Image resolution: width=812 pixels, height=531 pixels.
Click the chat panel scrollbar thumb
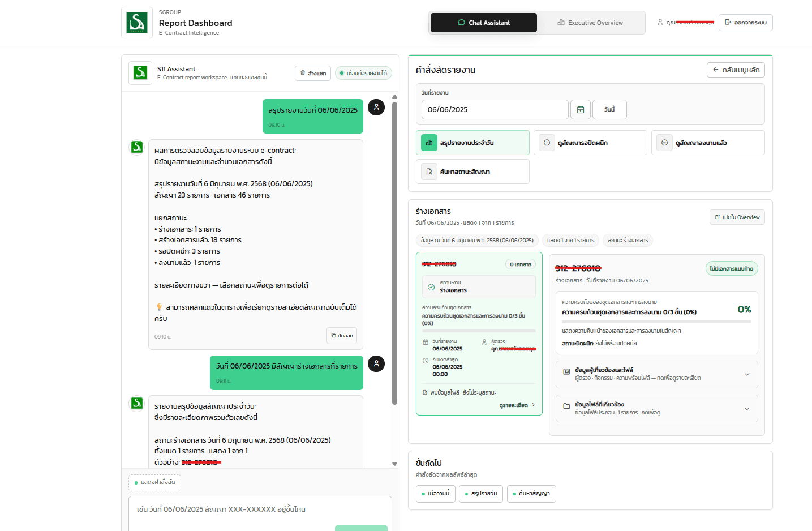click(394, 254)
